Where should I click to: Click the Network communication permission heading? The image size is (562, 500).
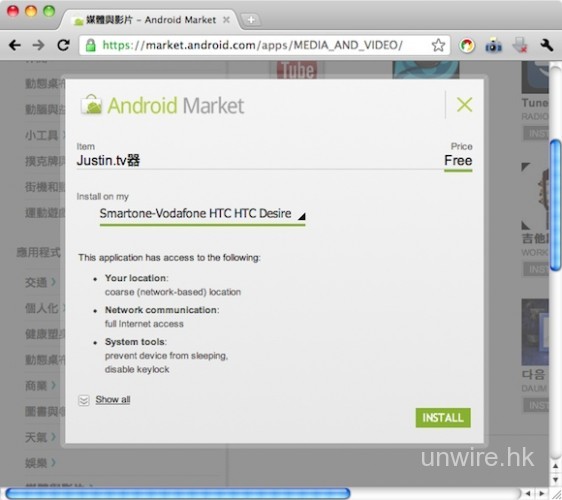[x=162, y=310]
